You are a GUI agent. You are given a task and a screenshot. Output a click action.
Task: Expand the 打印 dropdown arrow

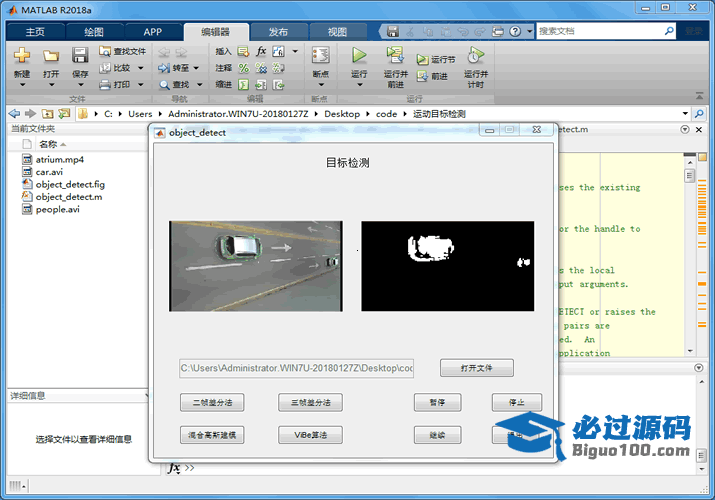click(141, 84)
